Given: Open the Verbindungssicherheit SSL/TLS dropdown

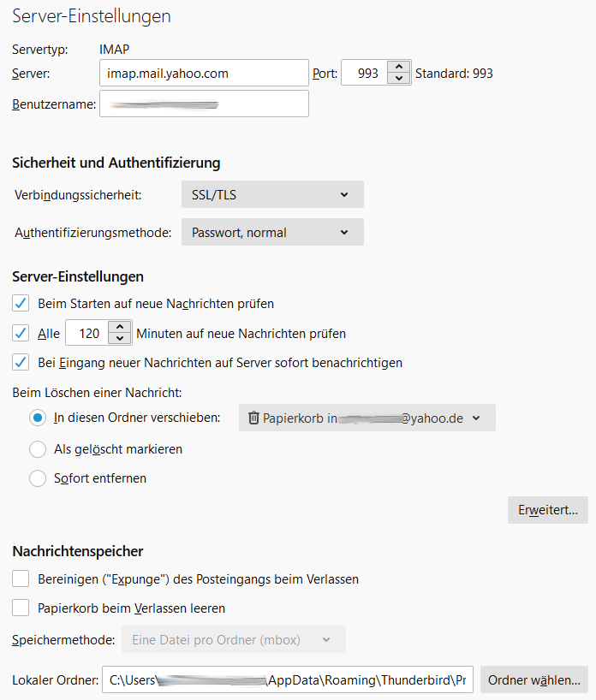Looking at the screenshot, I should 272,194.
